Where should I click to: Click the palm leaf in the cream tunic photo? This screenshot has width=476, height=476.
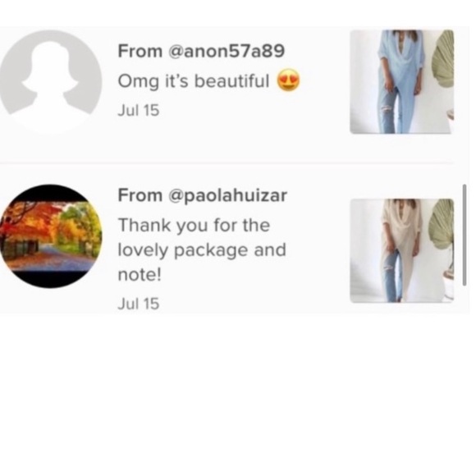[x=442, y=225]
